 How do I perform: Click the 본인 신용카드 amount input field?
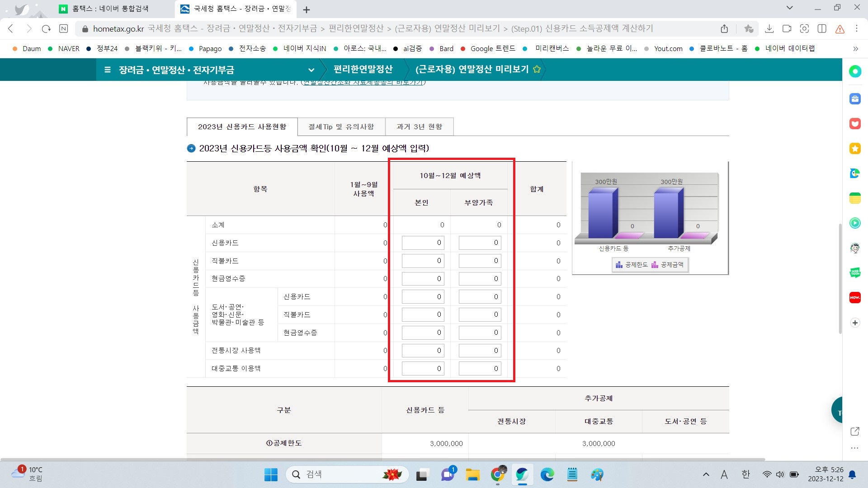(x=422, y=243)
